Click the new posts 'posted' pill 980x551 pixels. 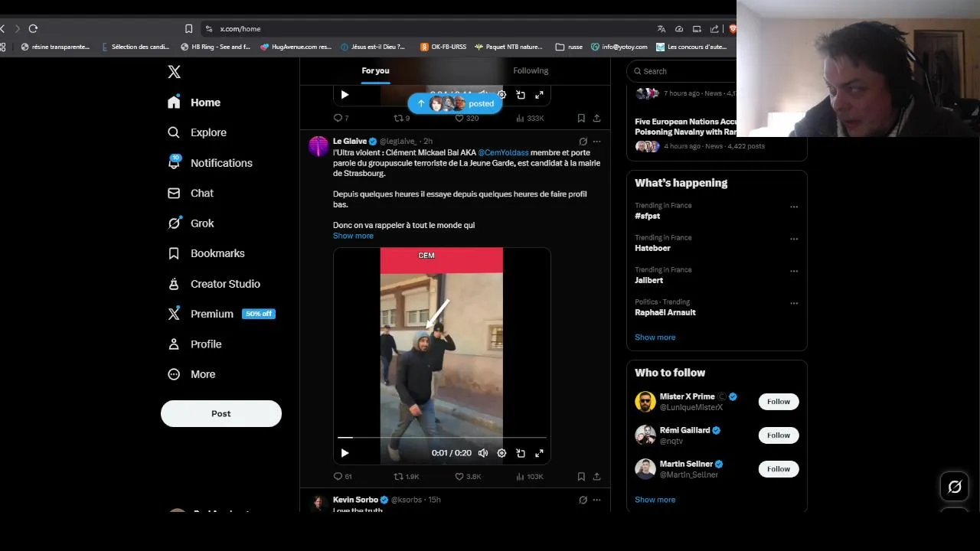455,103
